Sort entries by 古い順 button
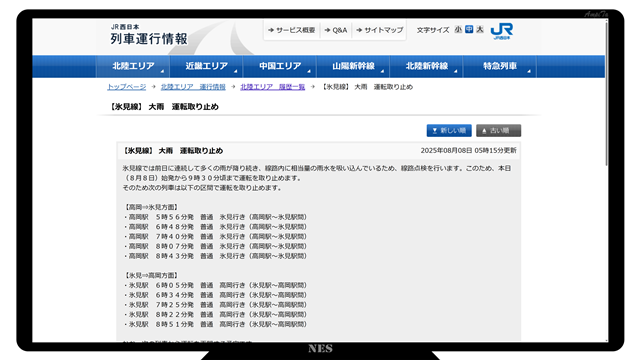This screenshot has height=360, width=640. (498, 131)
